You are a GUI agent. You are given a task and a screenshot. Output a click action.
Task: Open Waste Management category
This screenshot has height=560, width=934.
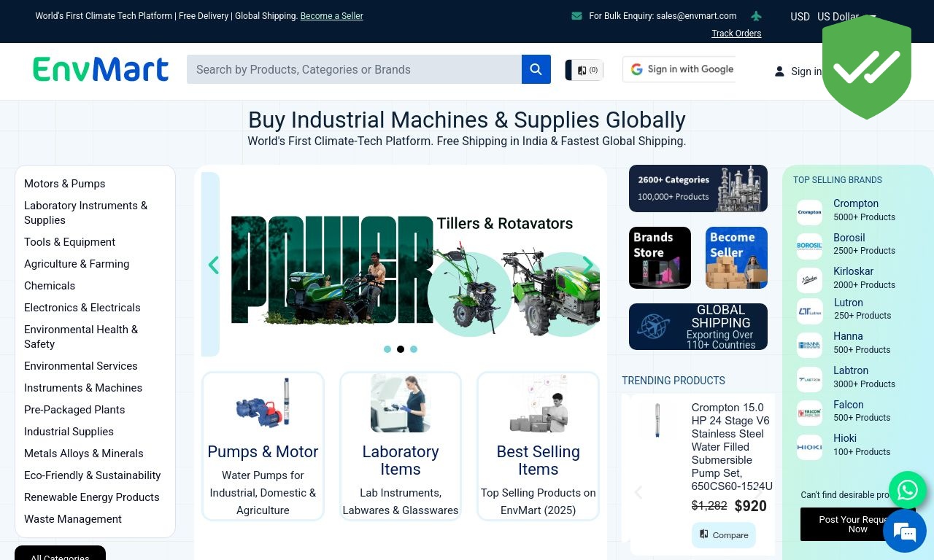coord(73,519)
